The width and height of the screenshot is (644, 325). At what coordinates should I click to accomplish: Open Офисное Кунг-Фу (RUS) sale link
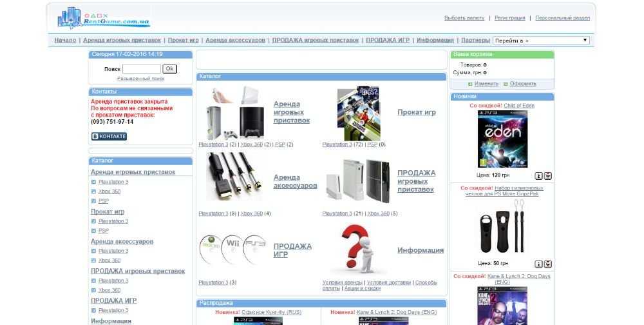272,312
